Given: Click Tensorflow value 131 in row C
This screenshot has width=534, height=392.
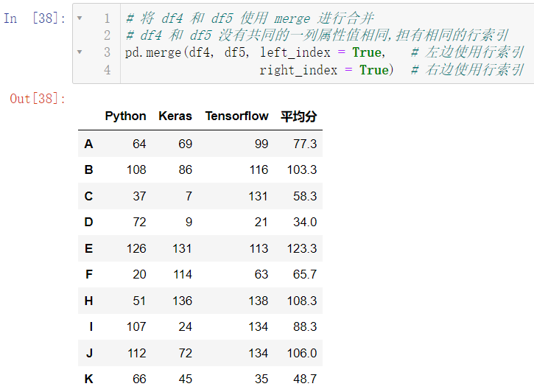Looking at the screenshot, I should (258, 197).
